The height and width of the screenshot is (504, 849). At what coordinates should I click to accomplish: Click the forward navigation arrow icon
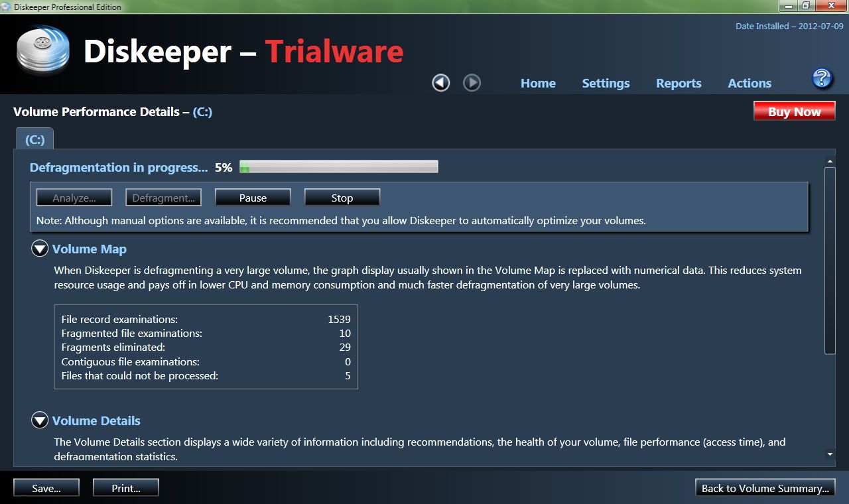(x=472, y=83)
